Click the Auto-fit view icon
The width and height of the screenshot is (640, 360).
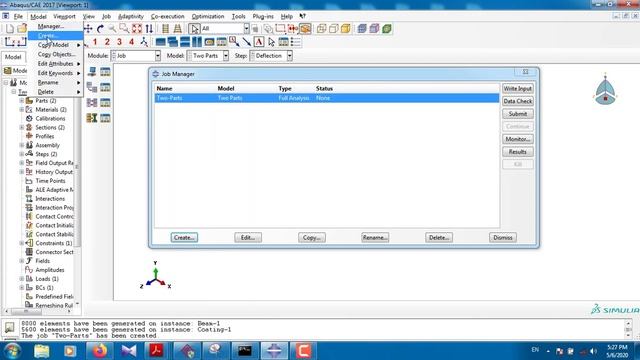point(137,29)
